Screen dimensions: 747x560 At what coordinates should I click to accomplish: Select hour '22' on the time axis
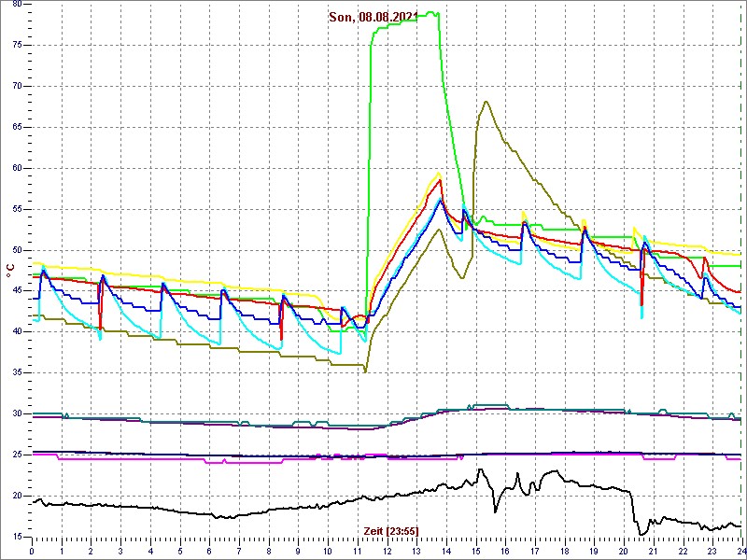click(x=682, y=551)
